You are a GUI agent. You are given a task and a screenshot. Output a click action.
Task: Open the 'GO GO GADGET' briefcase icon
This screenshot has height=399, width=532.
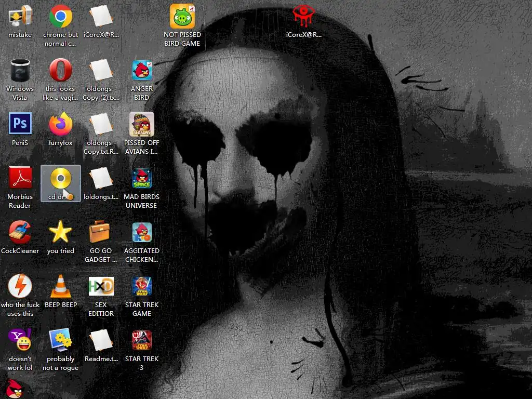[100, 232]
